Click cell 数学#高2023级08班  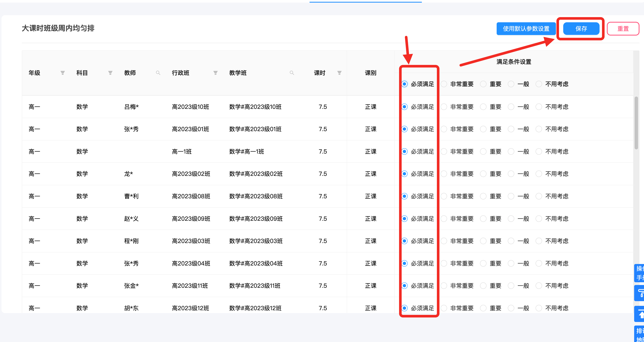[256, 196]
